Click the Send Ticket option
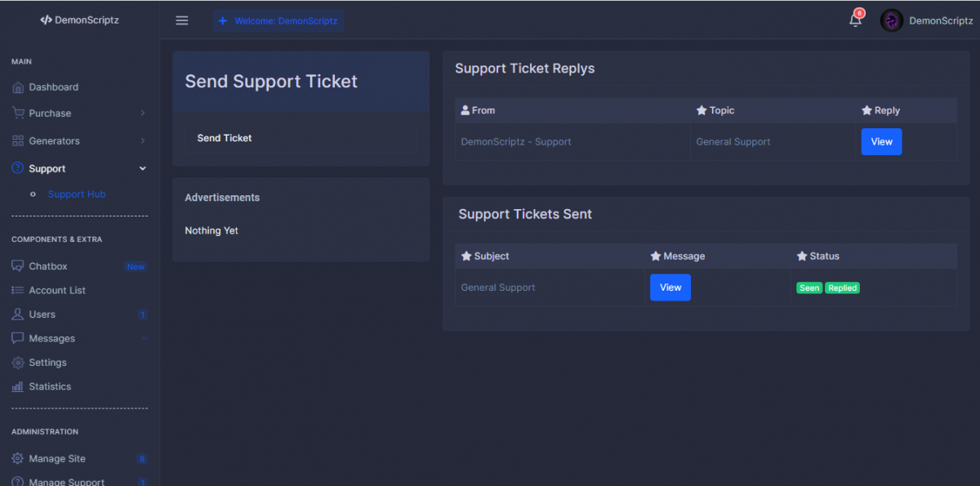Image resolution: width=980 pixels, height=486 pixels. click(225, 138)
